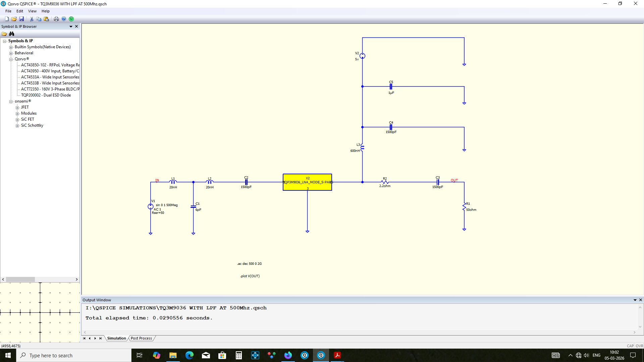Open Microsoft Edge from the taskbar

coord(190,355)
